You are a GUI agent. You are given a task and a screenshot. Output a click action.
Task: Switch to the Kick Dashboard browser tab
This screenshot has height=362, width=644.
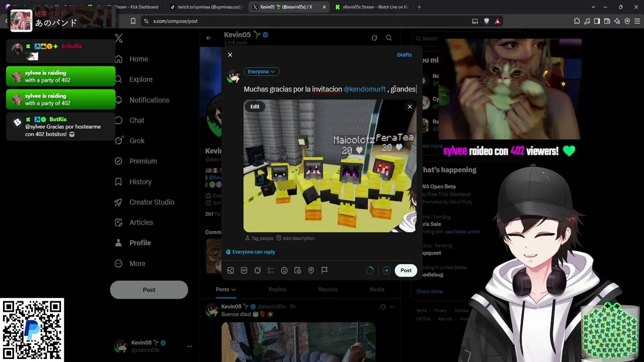[127, 7]
